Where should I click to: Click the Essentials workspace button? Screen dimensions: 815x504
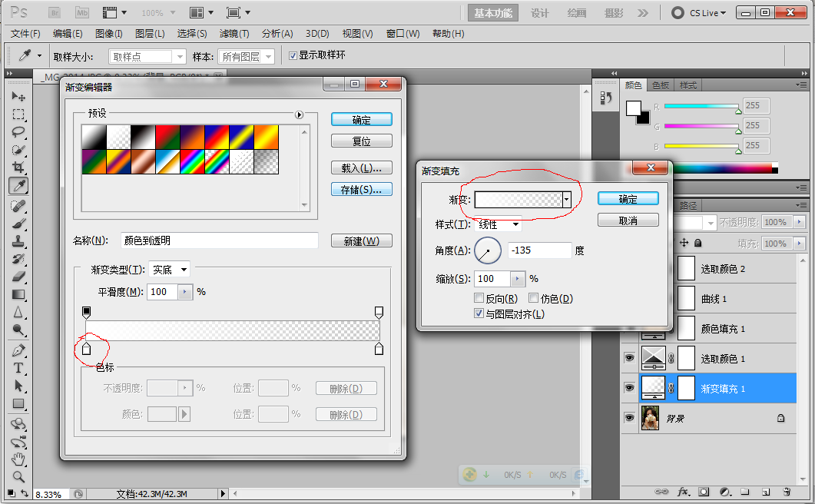tap(493, 13)
